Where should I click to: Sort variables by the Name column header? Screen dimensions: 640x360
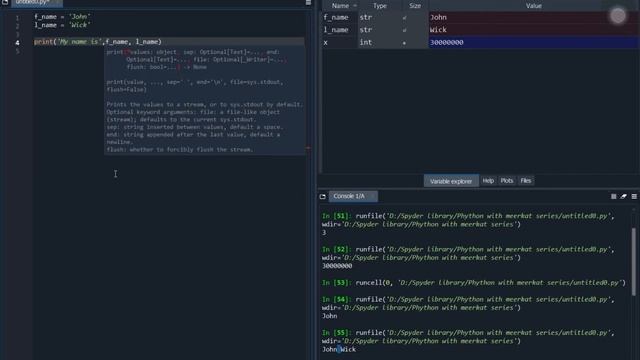(x=340, y=6)
